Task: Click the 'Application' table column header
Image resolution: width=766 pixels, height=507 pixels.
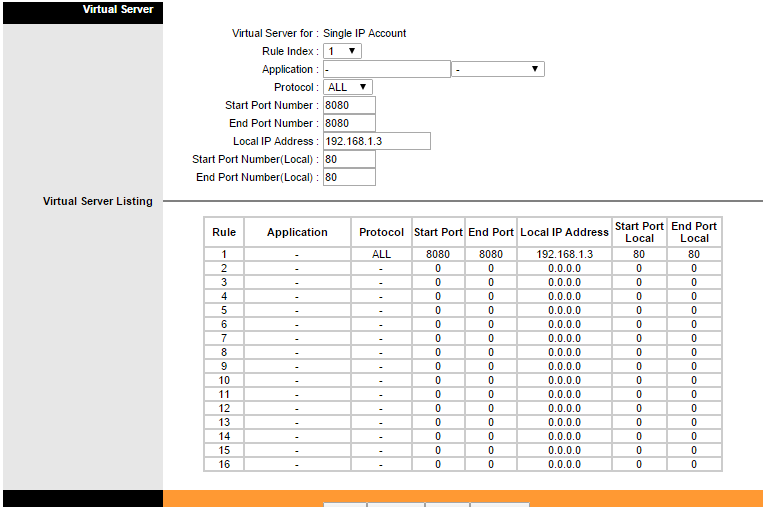Action: coord(297,232)
